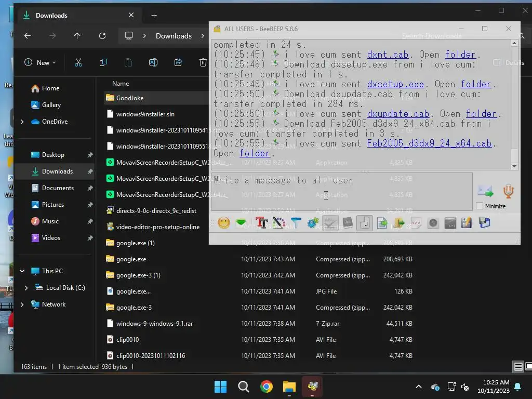Open the folder link after dxsetup.exe
The image size is (532, 399).
pos(476,84)
